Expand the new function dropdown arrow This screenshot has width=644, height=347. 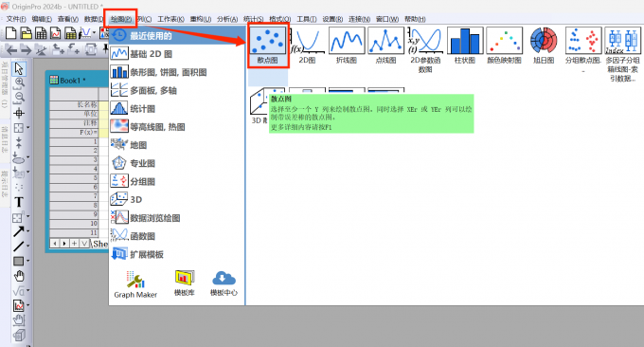tap(94, 33)
